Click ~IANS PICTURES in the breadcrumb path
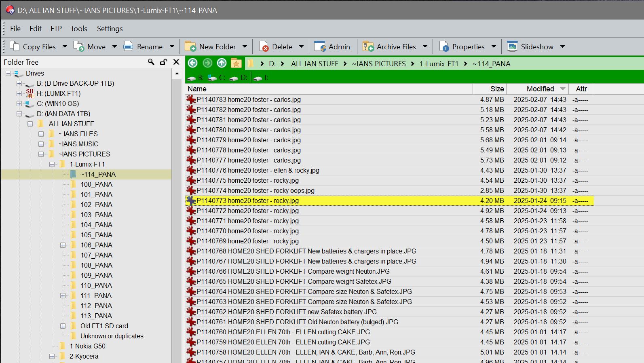This screenshot has height=363, width=644. pos(378,63)
